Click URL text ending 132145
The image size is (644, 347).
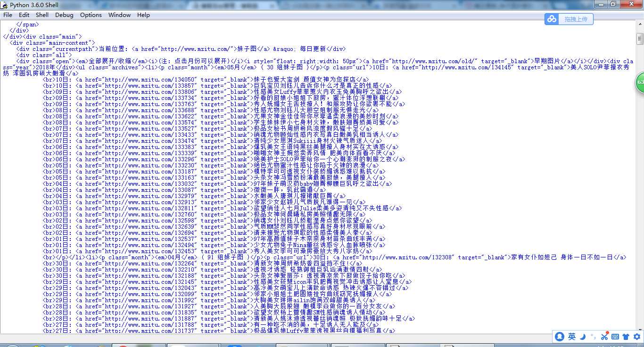pyautogui.click(x=149, y=282)
